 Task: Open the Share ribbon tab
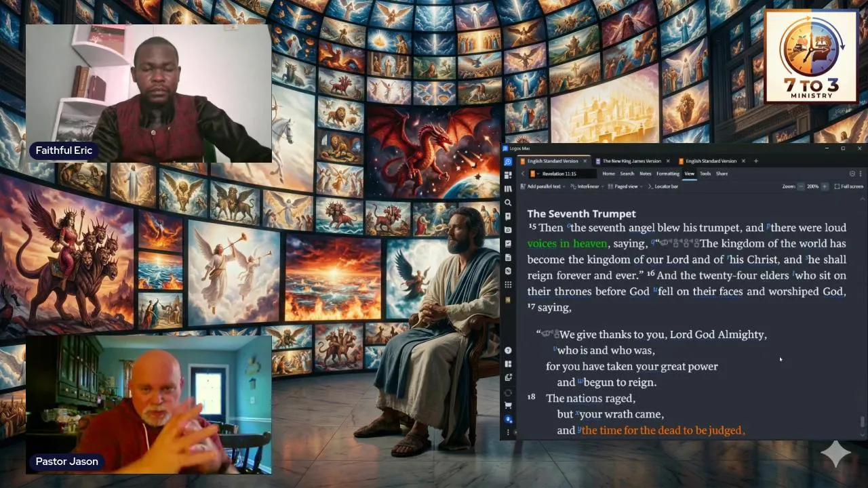pos(722,174)
